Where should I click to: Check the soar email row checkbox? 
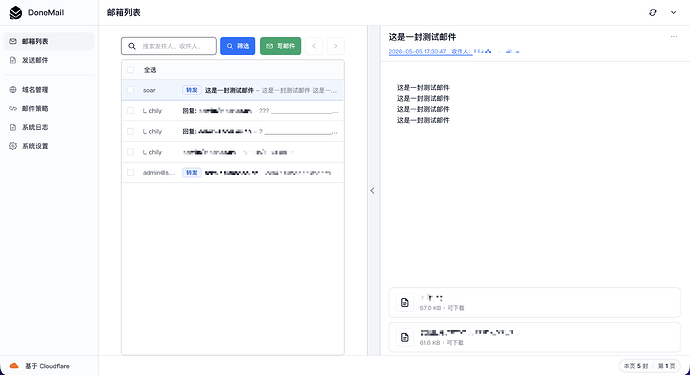coord(131,90)
